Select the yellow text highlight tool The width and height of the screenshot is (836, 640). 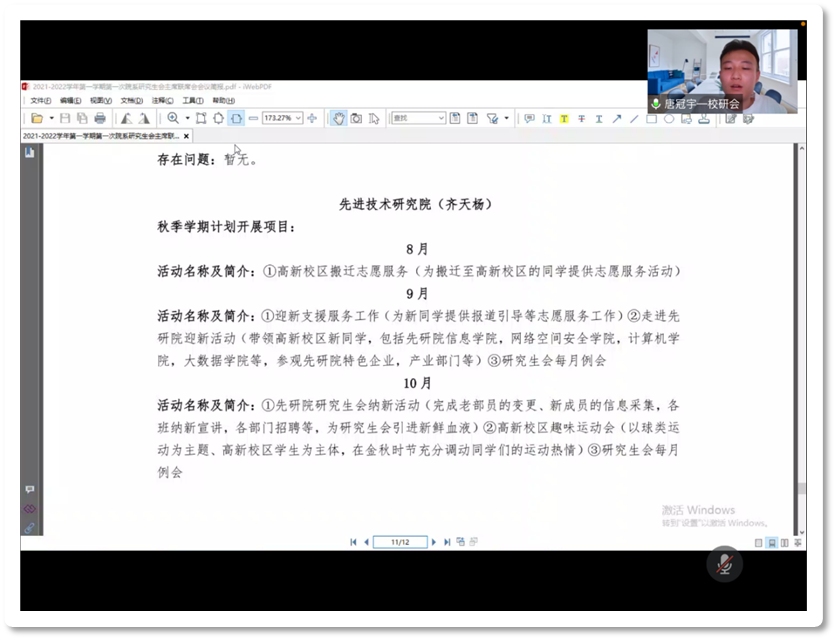click(564, 119)
